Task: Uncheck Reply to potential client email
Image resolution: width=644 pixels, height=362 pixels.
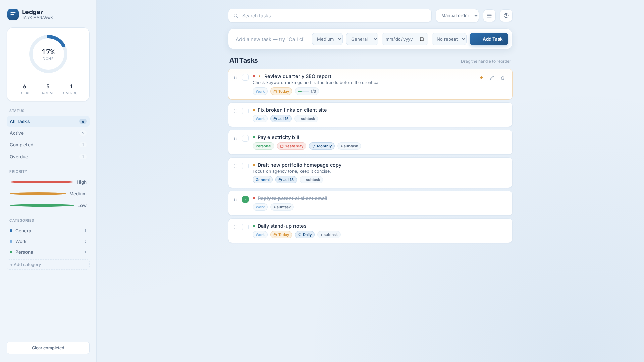Action: coord(245,199)
